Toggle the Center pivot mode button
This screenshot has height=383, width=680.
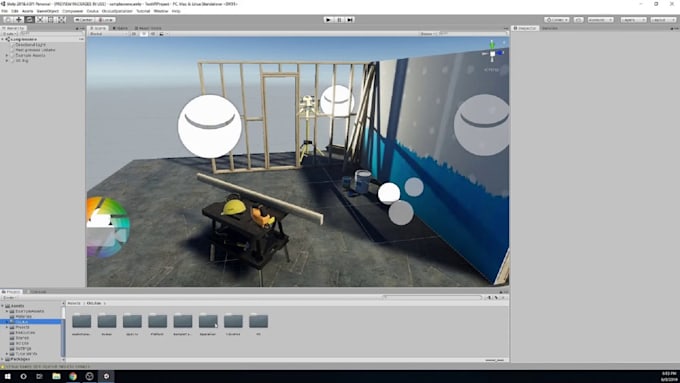tap(84, 20)
